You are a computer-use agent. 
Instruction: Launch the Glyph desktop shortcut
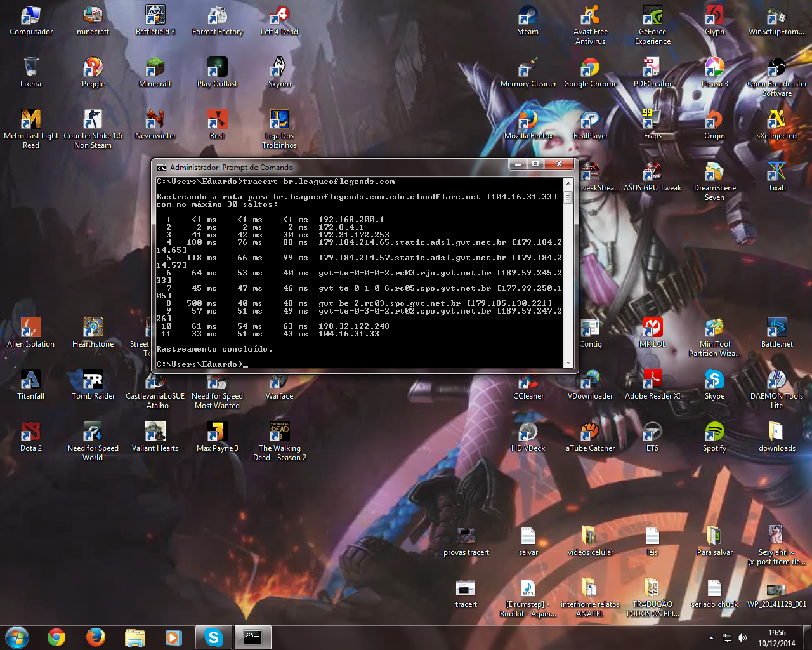click(x=715, y=21)
